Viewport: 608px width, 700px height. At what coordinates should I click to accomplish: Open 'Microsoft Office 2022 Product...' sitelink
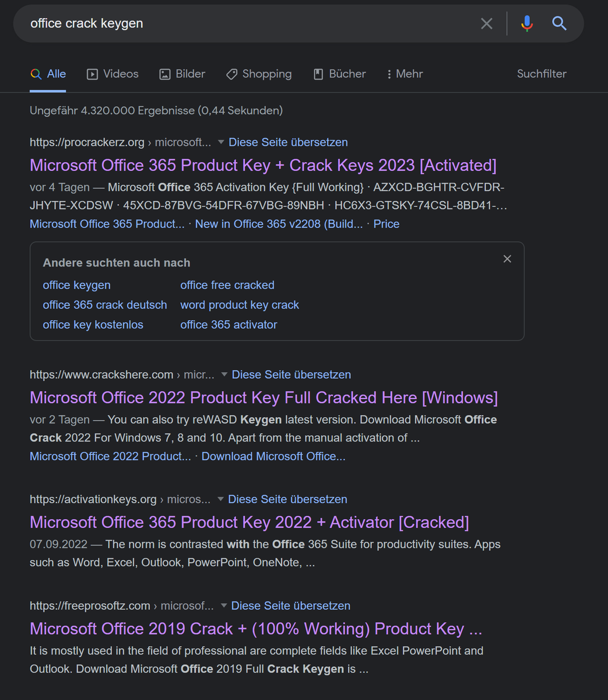pyautogui.click(x=110, y=456)
